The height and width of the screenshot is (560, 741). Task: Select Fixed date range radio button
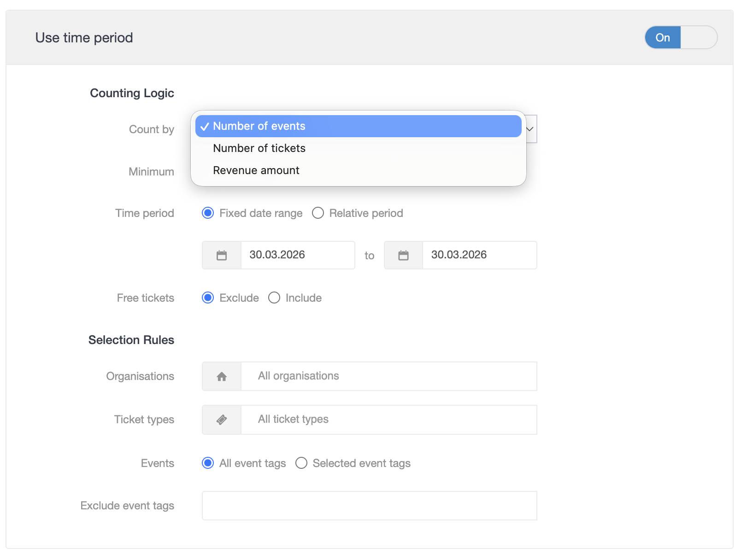[208, 213]
